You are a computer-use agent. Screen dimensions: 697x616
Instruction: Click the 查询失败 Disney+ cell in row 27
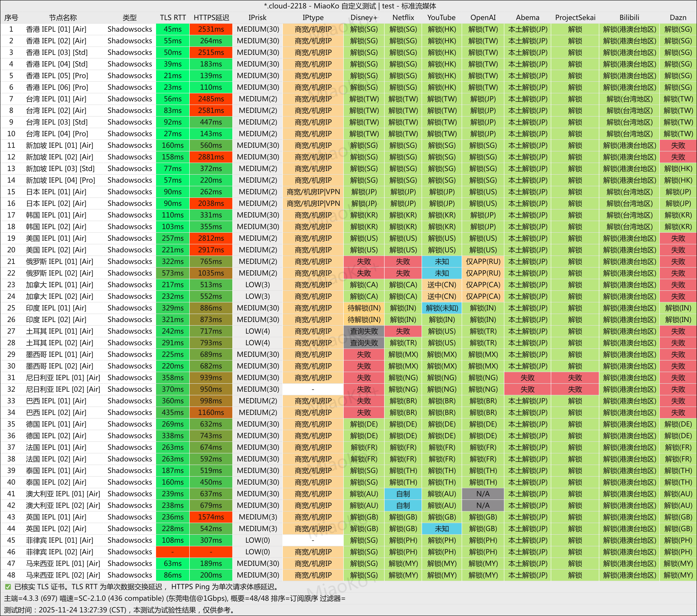(x=364, y=331)
